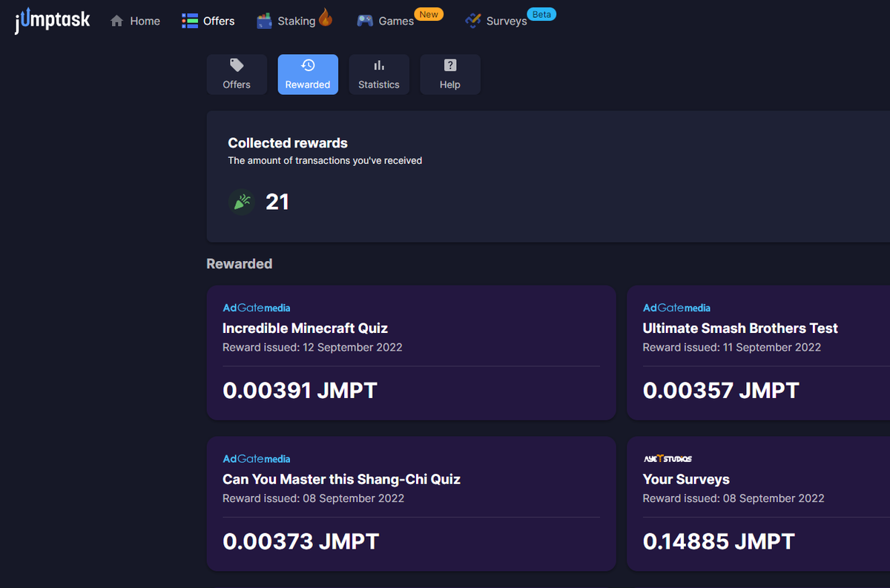
Task: Open the Your Surveys reward title
Action: 686,479
